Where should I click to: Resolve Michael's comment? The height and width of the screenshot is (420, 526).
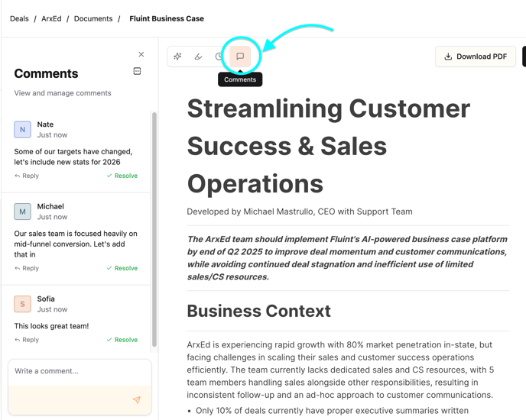coord(122,268)
